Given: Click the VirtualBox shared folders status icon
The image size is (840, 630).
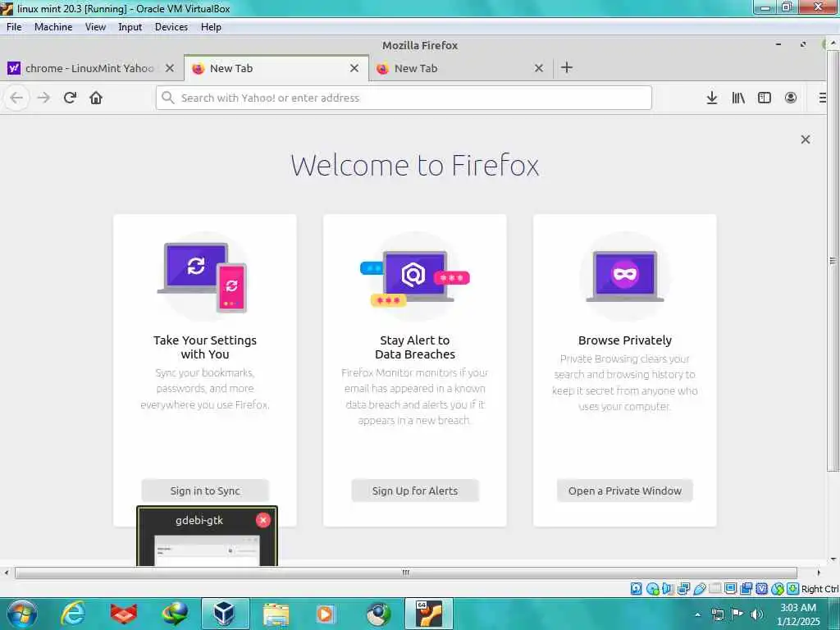Looking at the screenshot, I should [x=714, y=589].
